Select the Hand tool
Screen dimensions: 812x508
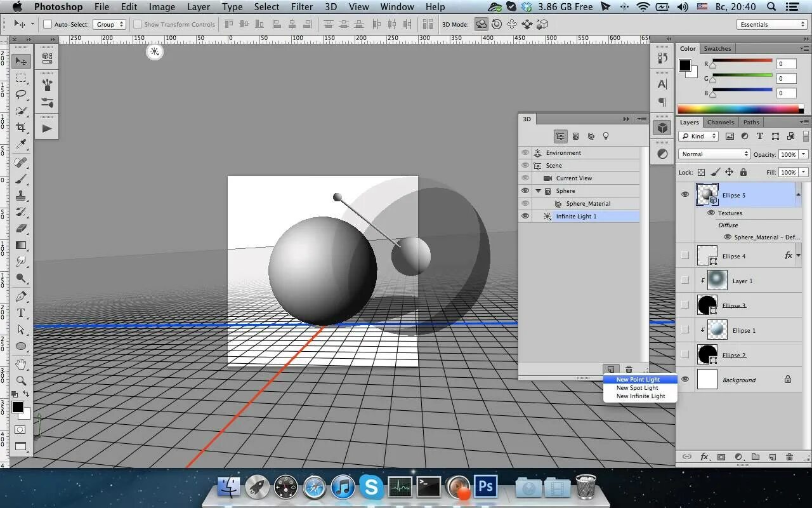(x=21, y=364)
